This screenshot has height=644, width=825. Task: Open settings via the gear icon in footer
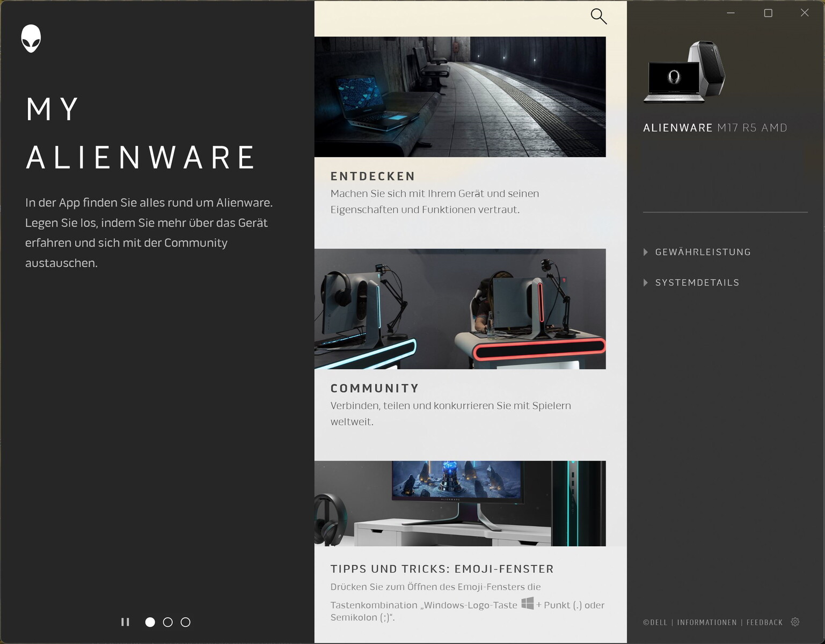click(795, 621)
